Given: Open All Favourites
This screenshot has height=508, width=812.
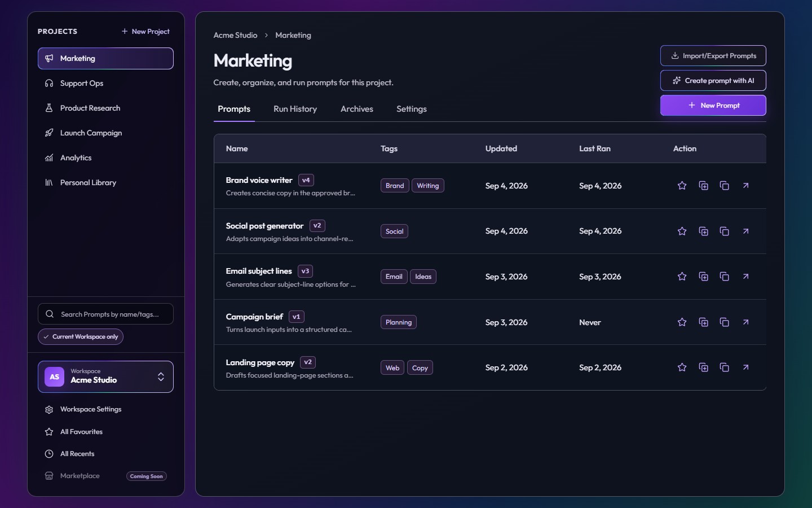Looking at the screenshot, I should click(105, 432).
